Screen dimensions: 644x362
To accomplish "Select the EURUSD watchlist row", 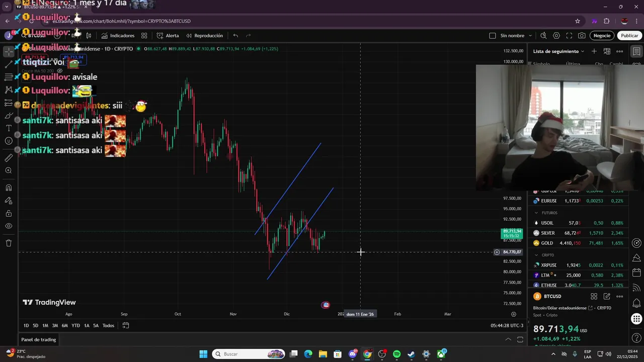I will (x=578, y=201).
